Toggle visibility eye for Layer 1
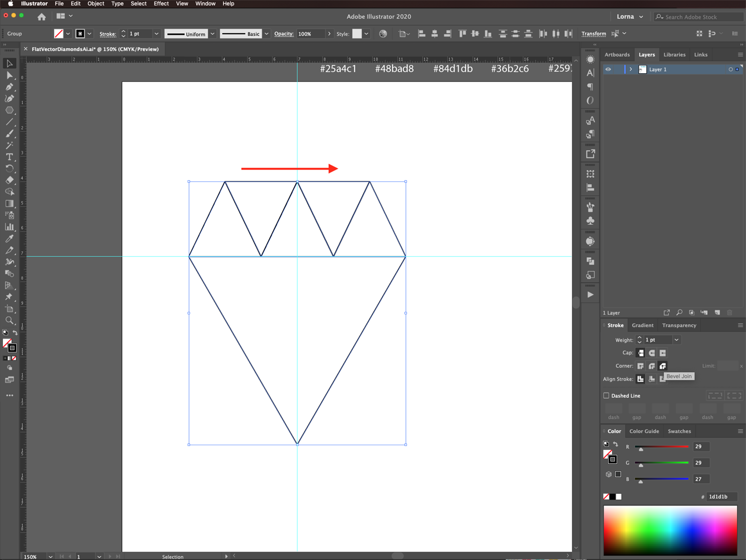This screenshot has height=560, width=746. (x=608, y=70)
